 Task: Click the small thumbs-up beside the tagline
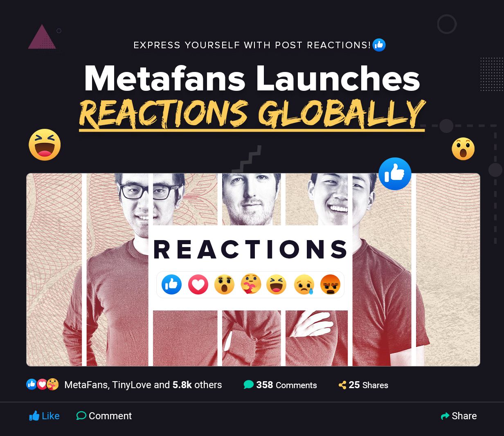tap(379, 45)
